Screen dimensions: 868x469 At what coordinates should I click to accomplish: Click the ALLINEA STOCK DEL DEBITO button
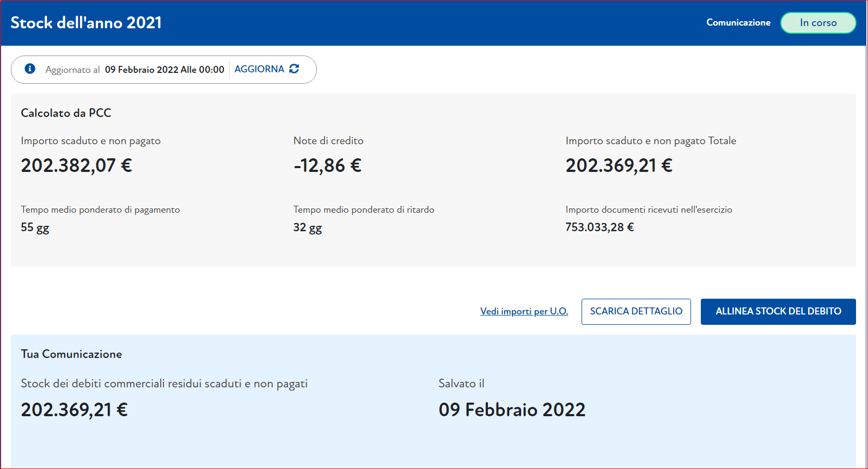778,311
